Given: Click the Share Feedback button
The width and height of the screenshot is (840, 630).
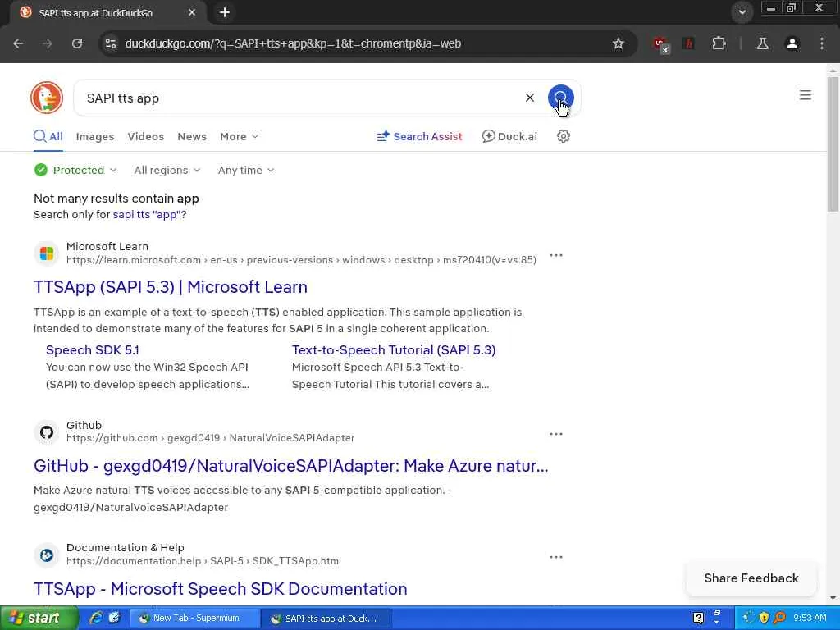Looking at the screenshot, I should [751, 578].
